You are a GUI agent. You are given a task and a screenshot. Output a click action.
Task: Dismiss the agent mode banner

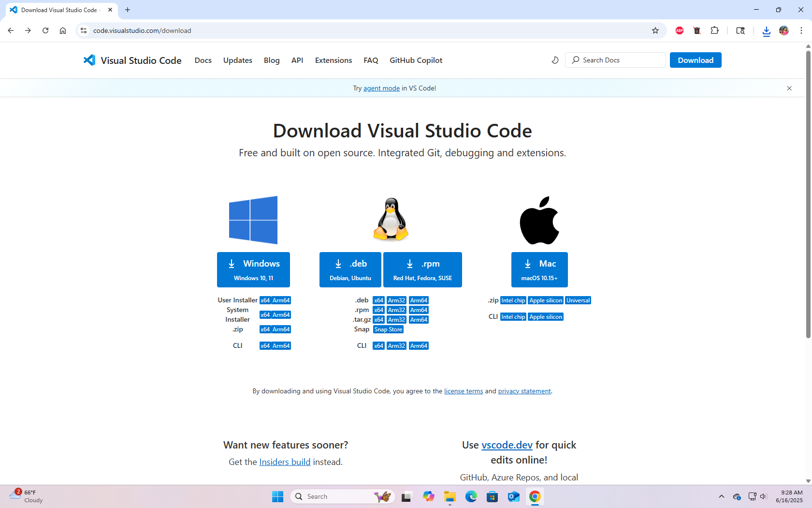[789, 88]
